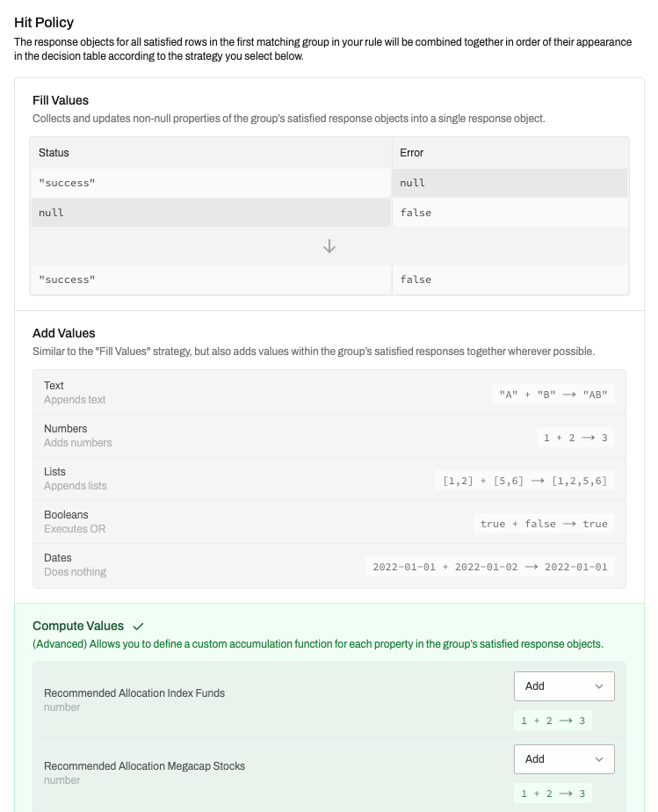Click the arrow inside the Lists append example
This screenshot has width=658, height=812.
point(537,480)
